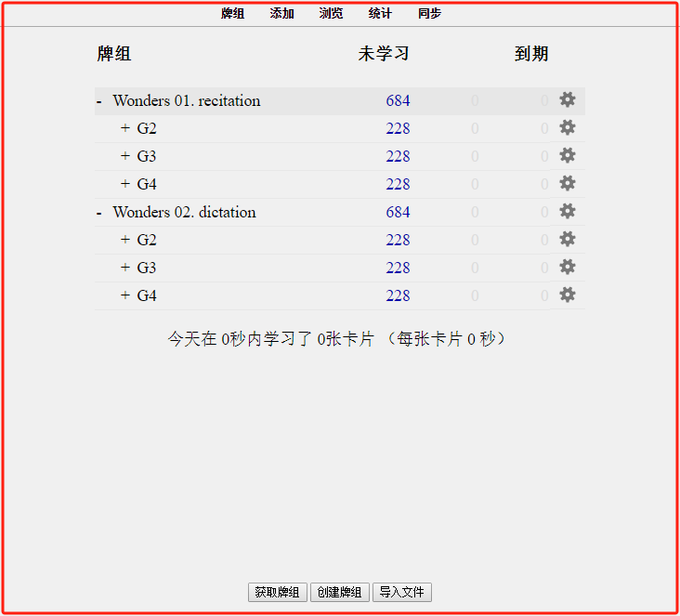Screen dimensions: 680x616
Task: Click the 228 count for recitation G3
Action: [x=398, y=156]
